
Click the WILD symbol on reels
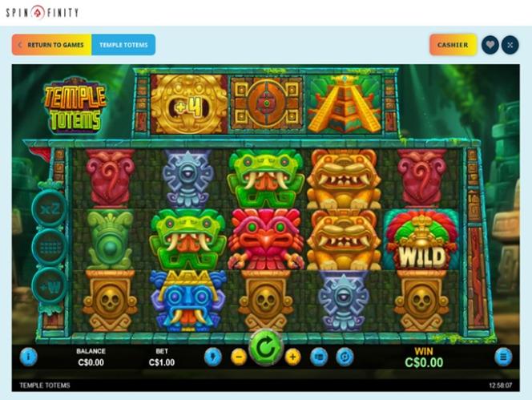(x=422, y=240)
